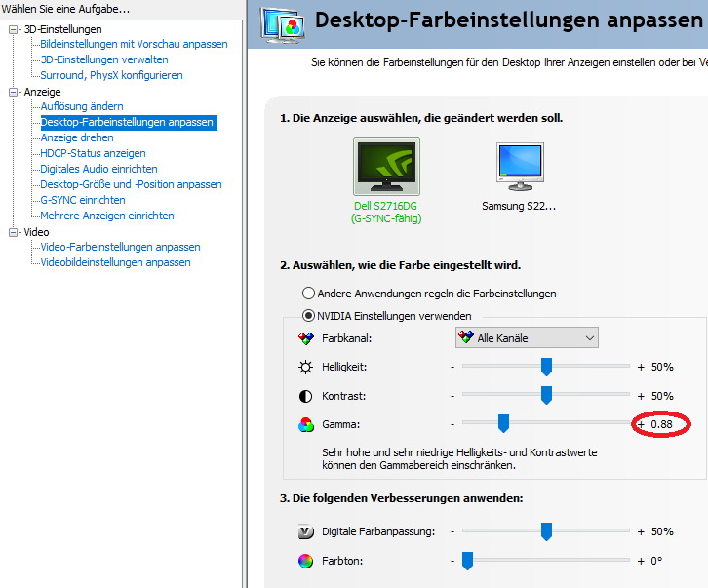708x588 pixels.
Task: Open 'Mehrere Anzeigen einrichten' page
Action: (x=107, y=216)
